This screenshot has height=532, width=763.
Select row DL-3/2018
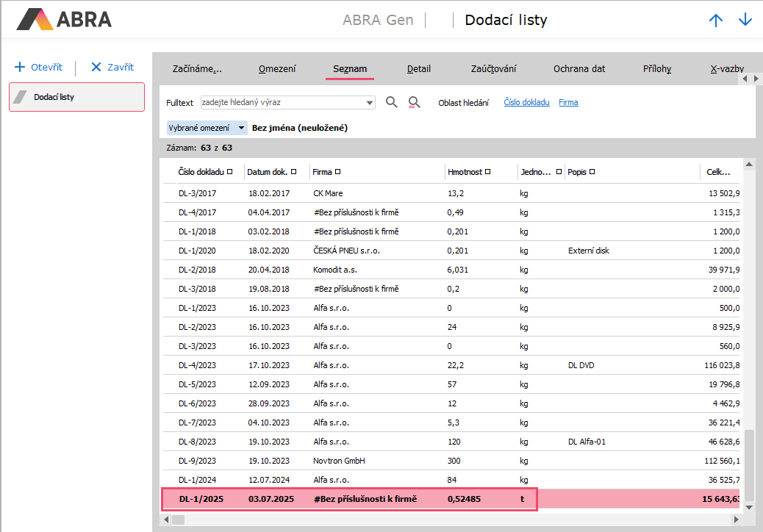coord(451,289)
